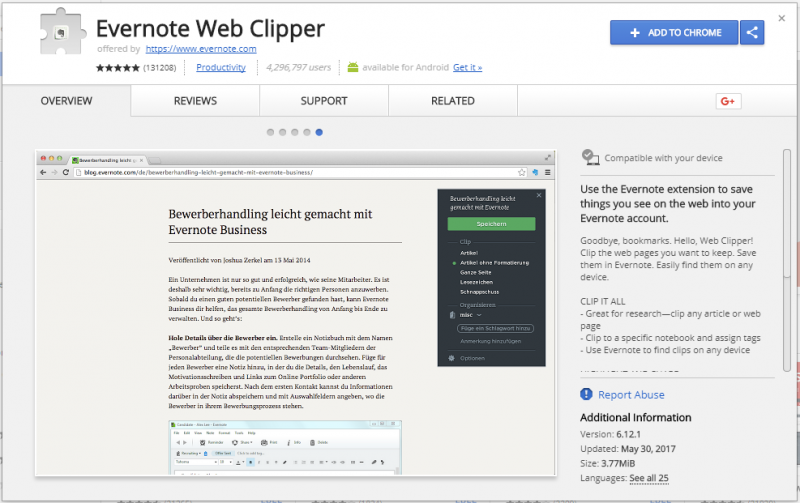Click the Evernote puzzle piece logo
The height and width of the screenshot is (503, 800).
tap(63, 32)
